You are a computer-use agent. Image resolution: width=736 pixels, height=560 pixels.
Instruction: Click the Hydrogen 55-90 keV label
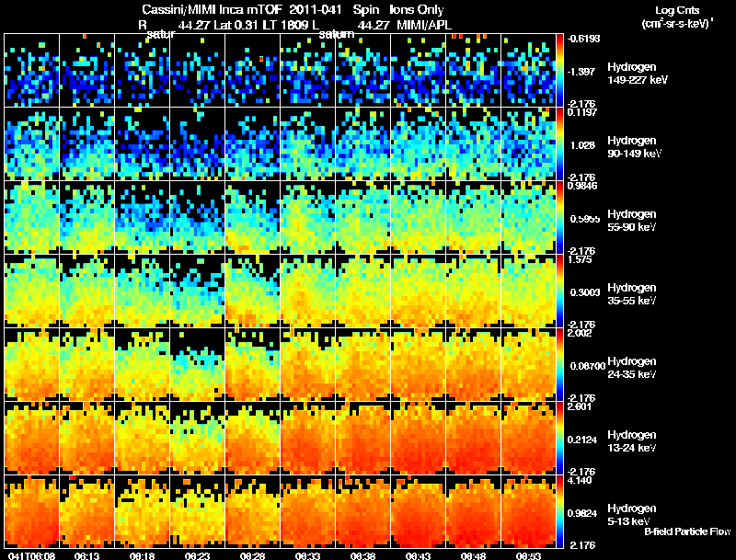coord(632,221)
